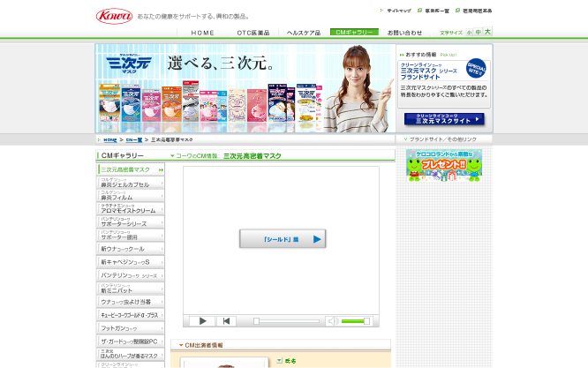Select 新キャベジンコーワS in the sidebar
588x368 pixels.
tap(131, 262)
